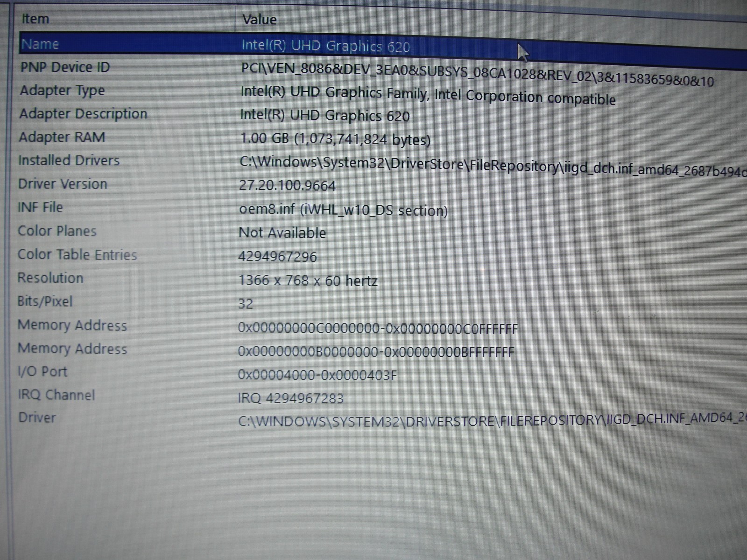The image size is (747, 560).
Task: Select the highlighted Name row label
Action: tap(40, 44)
